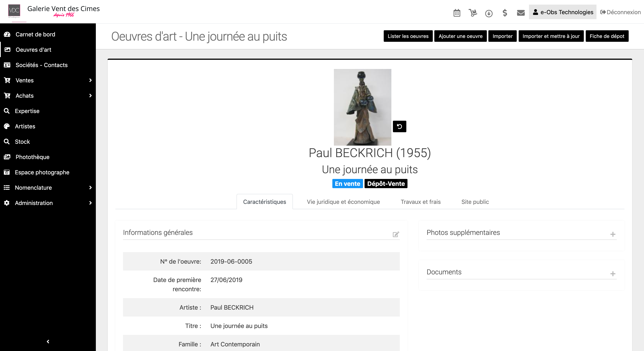Click the Expertise magnifier icon
The image size is (644, 351).
tap(7, 111)
